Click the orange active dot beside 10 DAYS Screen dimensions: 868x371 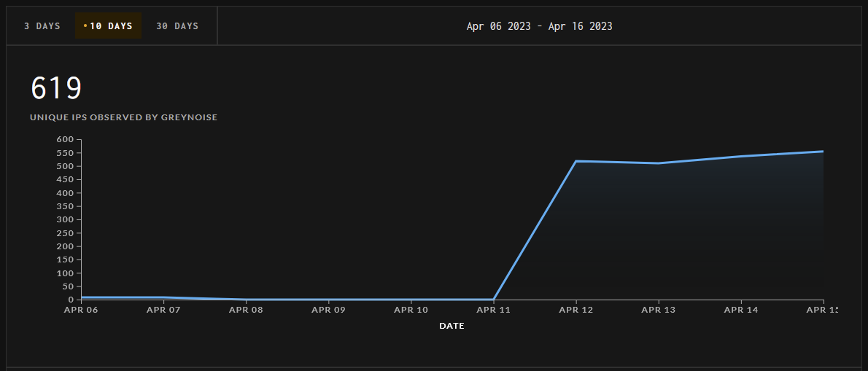click(x=85, y=26)
